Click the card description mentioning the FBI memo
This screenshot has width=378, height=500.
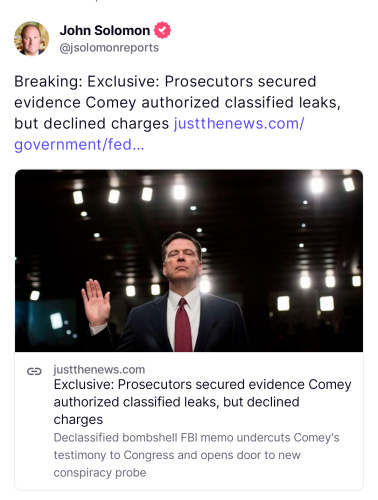point(196,455)
